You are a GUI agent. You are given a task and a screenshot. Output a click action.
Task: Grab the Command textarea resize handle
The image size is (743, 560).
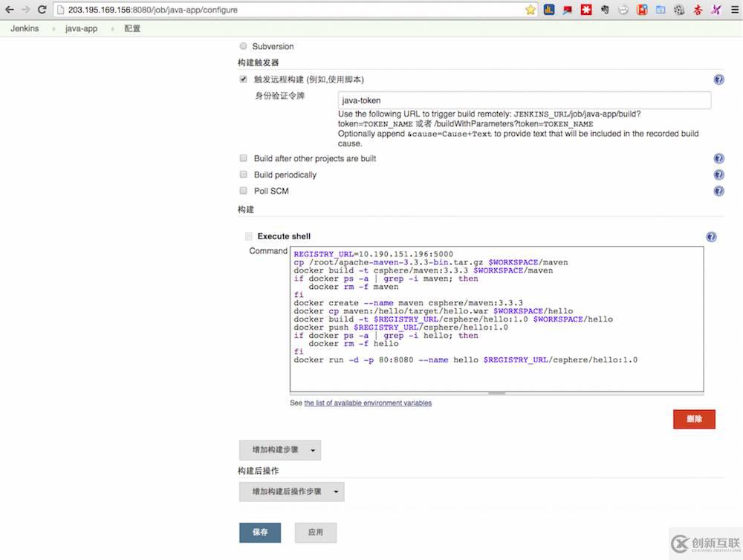[496, 393]
